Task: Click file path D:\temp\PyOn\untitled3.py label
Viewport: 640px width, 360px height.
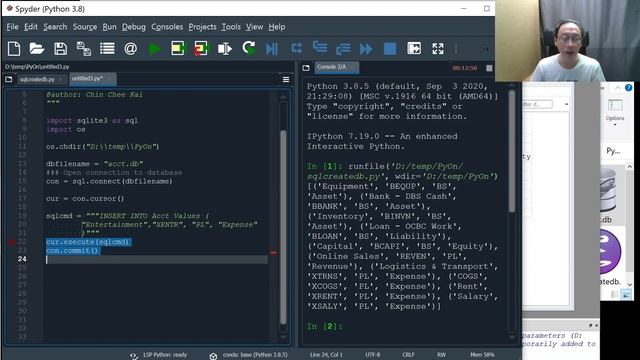Action: pyautogui.click(x=37, y=67)
